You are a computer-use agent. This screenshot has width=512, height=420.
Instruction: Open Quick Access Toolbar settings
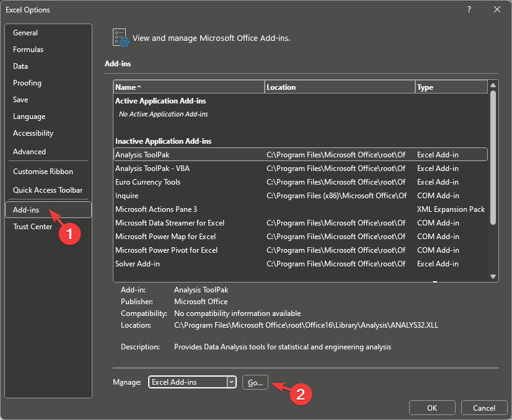[48, 190]
